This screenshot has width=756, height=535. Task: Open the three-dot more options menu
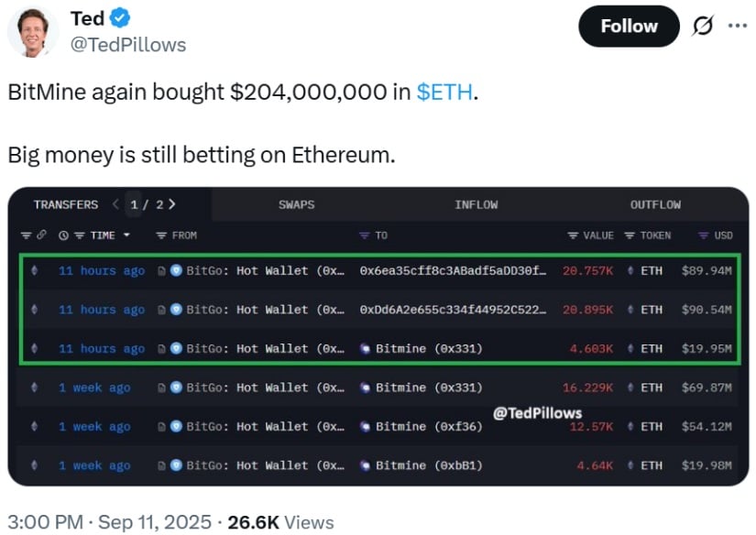click(x=737, y=26)
